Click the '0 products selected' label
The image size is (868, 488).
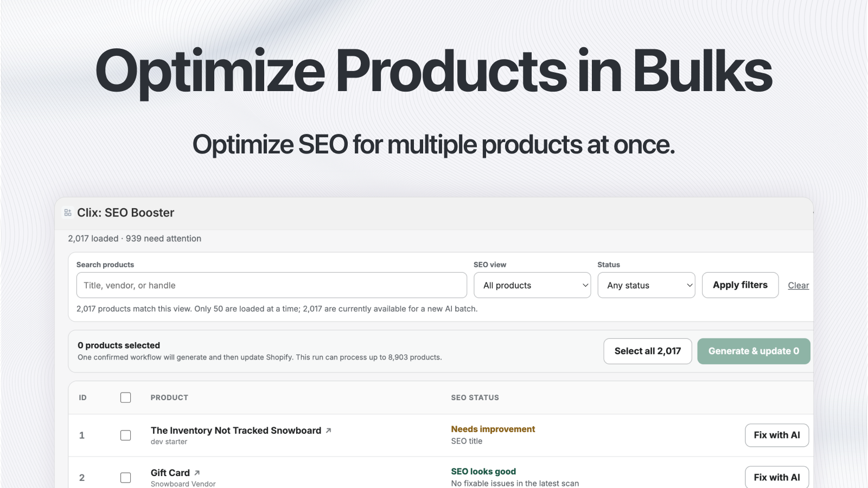(119, 345)
